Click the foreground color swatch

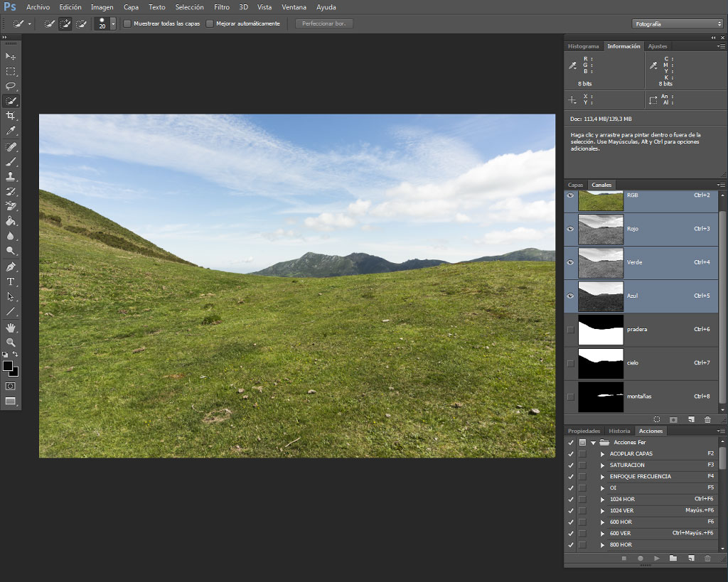7,366
